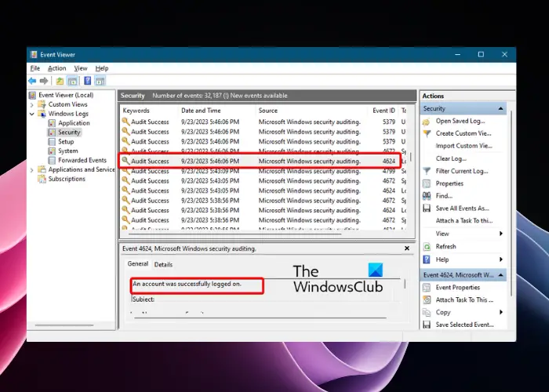Sort by the Event ID column header
Viewport: 549px width, 392px height.
tap(384, 111)
